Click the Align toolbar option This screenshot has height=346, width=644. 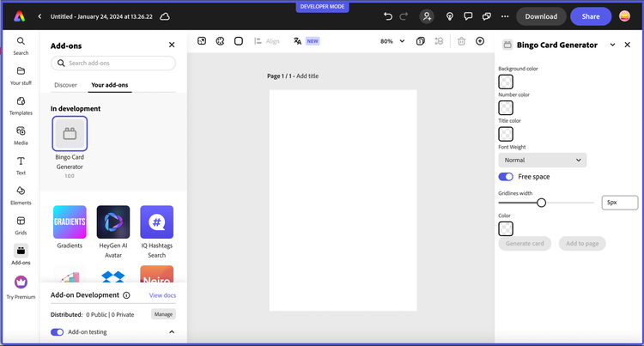(267, 41)
